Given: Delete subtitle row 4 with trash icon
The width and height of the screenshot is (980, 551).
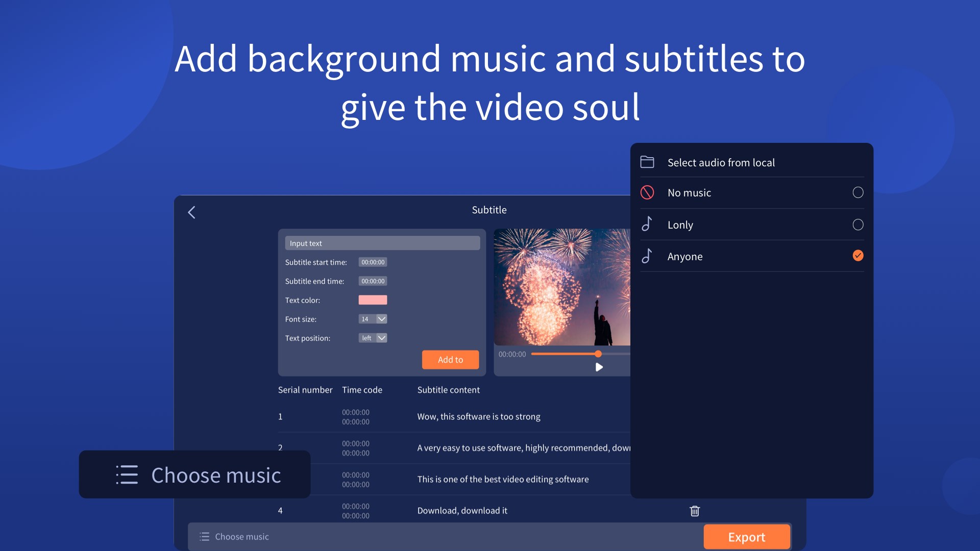Looking at the screenshot, I should tap(695, 511).
